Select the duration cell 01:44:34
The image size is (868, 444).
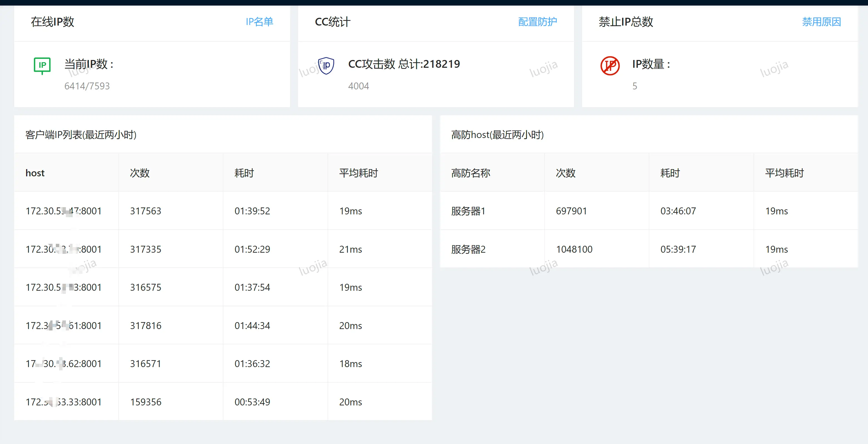click(x=252, y=326)
